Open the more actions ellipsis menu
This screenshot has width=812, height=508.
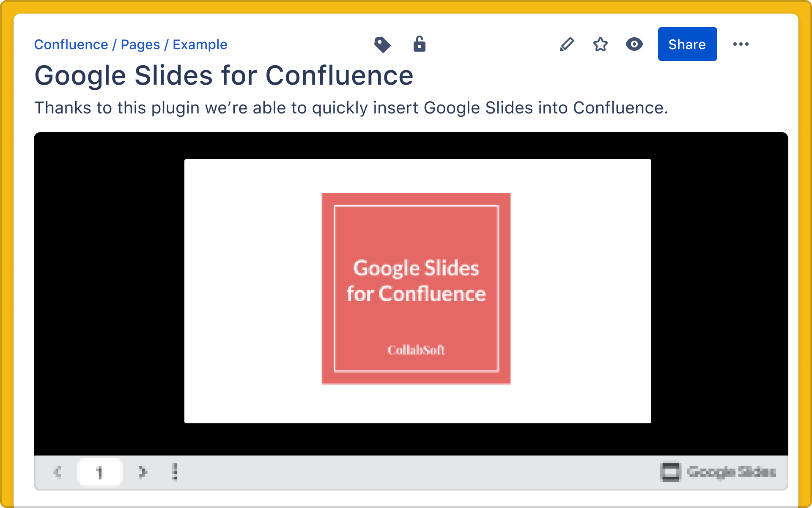pyautogui.click(x=741, y=44)
